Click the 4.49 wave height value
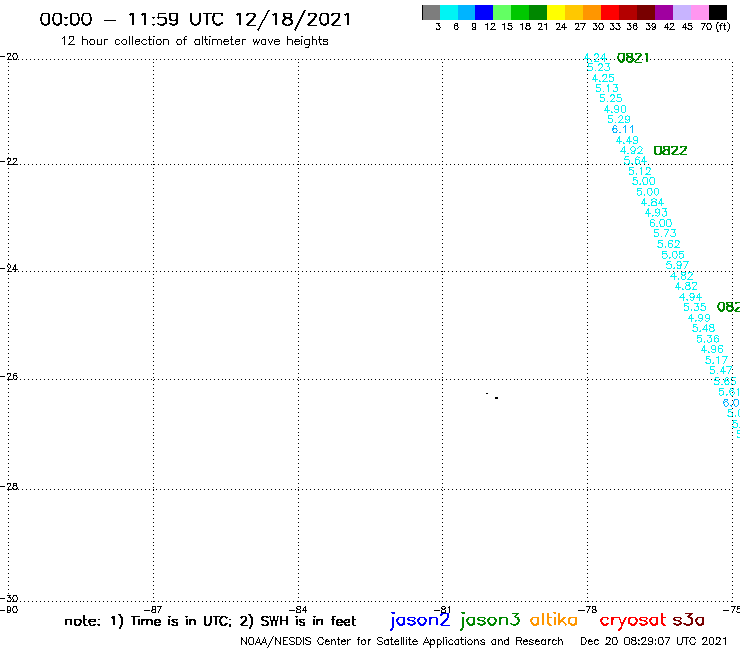The image size is (740, 650). [x=627, y=140]
